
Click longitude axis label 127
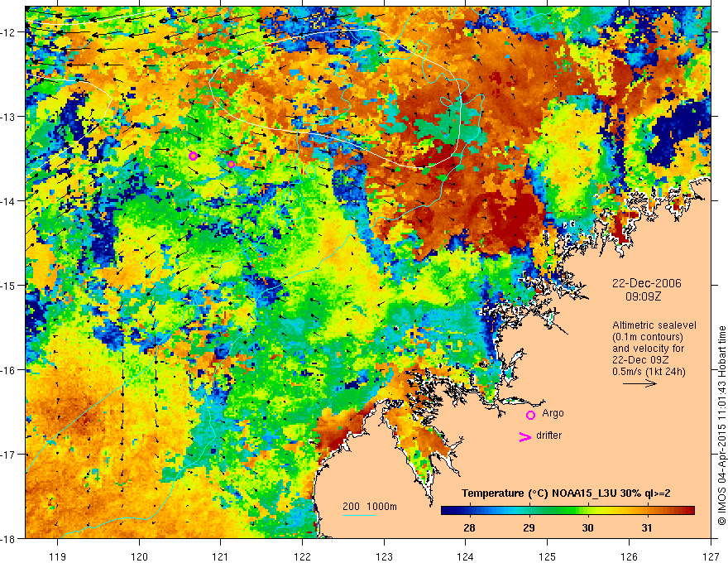[711, 556]
